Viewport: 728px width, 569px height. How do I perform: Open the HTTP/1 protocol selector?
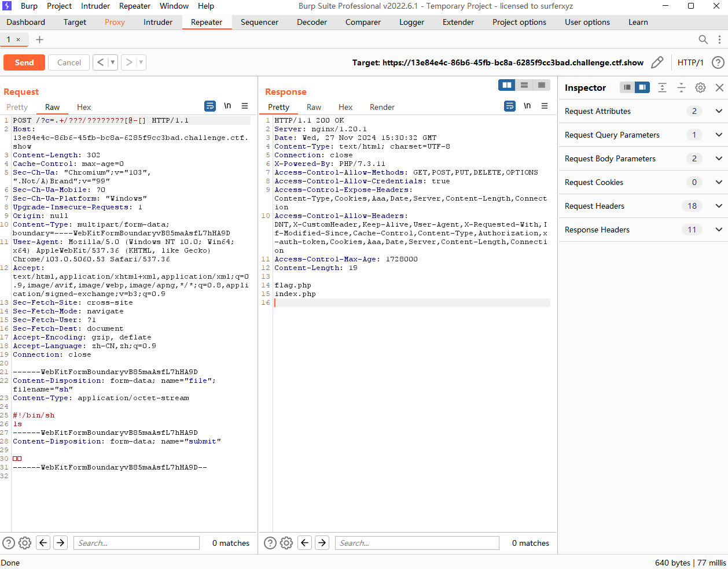[x=690, y=62]
